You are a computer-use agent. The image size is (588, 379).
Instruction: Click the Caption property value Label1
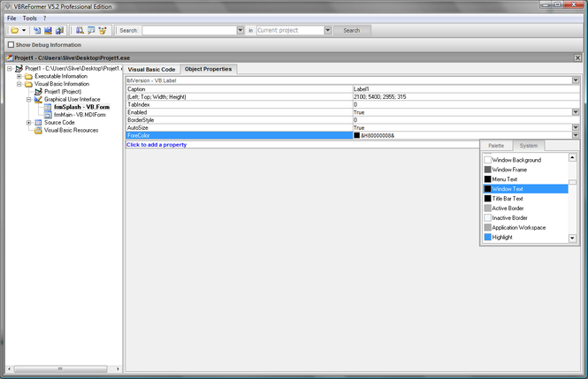point(362,89)
